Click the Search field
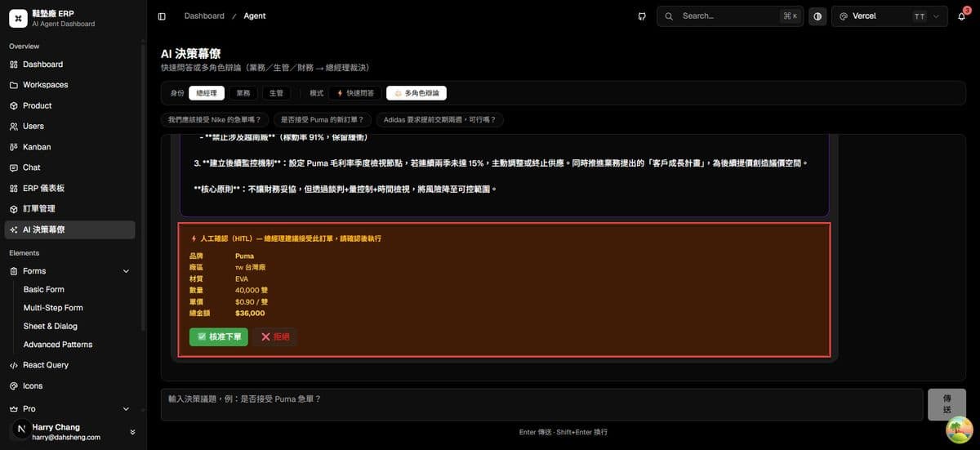 730,16
